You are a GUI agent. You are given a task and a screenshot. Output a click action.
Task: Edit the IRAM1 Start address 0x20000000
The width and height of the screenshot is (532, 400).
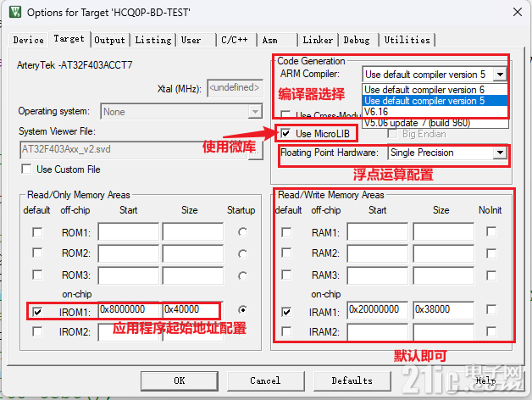(x=377, y=309)
